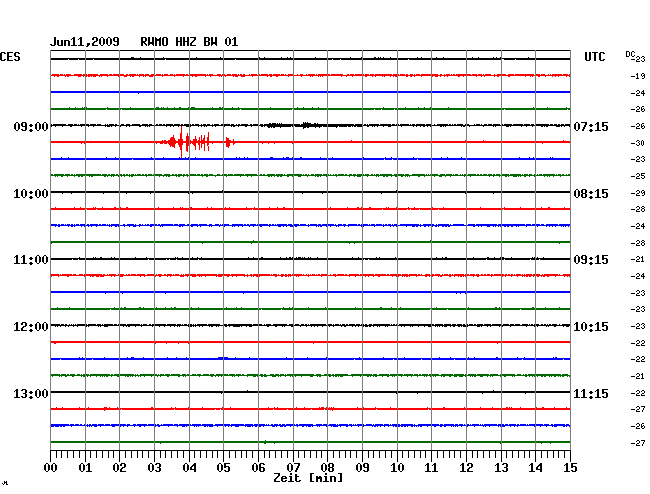Click the "Zeit [min]" axis title

[x=308, y=478]
